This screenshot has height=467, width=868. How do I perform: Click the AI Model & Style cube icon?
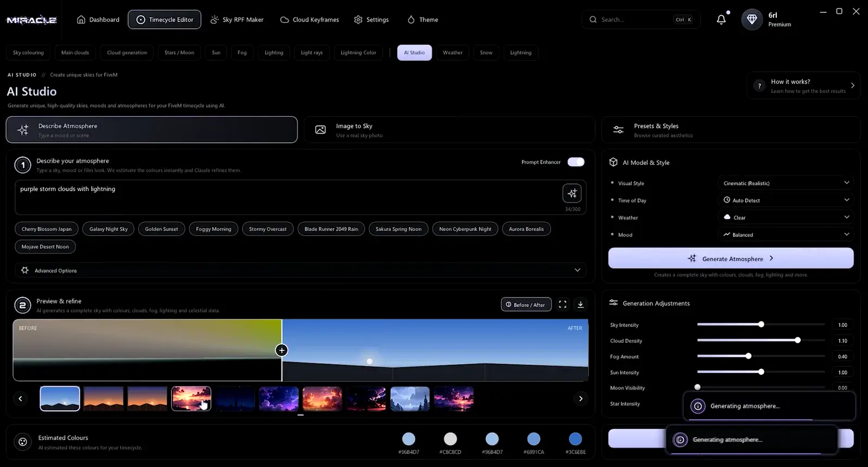(x=614, y=162)
